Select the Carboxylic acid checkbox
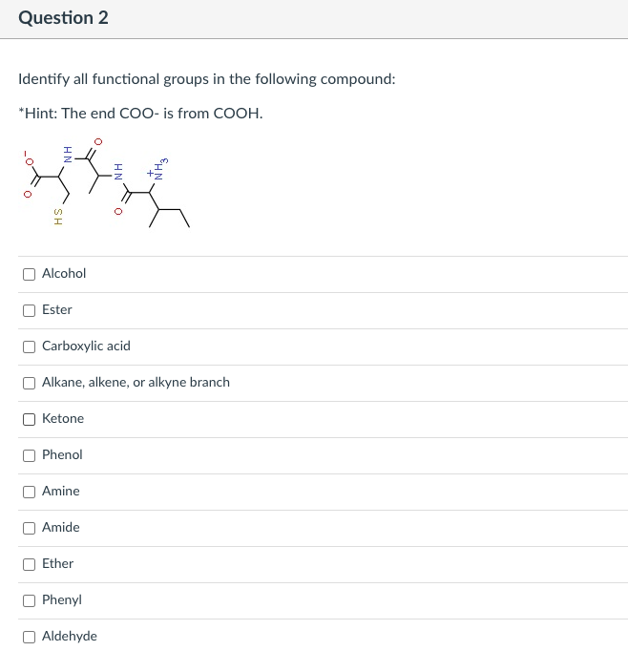 (30, 346)
